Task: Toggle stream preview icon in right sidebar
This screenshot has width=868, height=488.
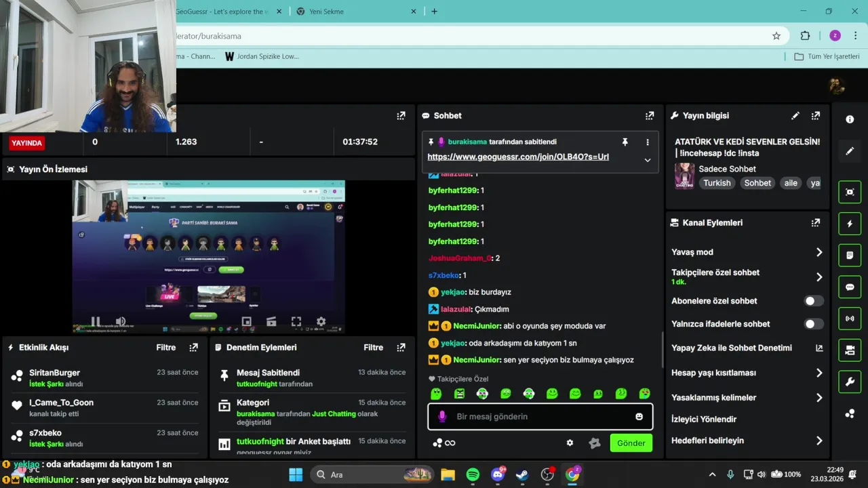Action: coord(850,192)
